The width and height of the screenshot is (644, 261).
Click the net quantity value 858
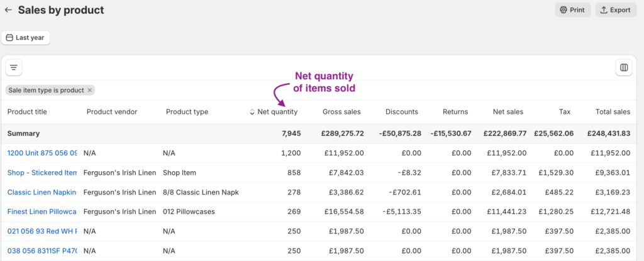coord(294,172)
